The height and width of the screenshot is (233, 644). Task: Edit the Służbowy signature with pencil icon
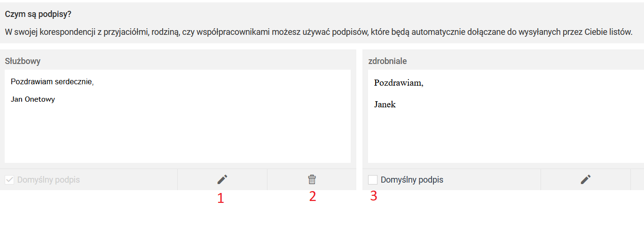[222, 179]
